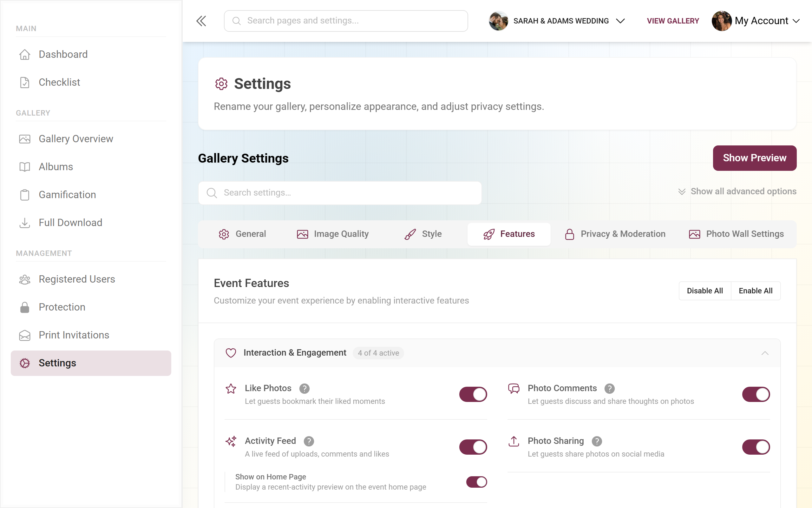Click the sparkles icon for Activity Feed

click(x=231, y=441)
